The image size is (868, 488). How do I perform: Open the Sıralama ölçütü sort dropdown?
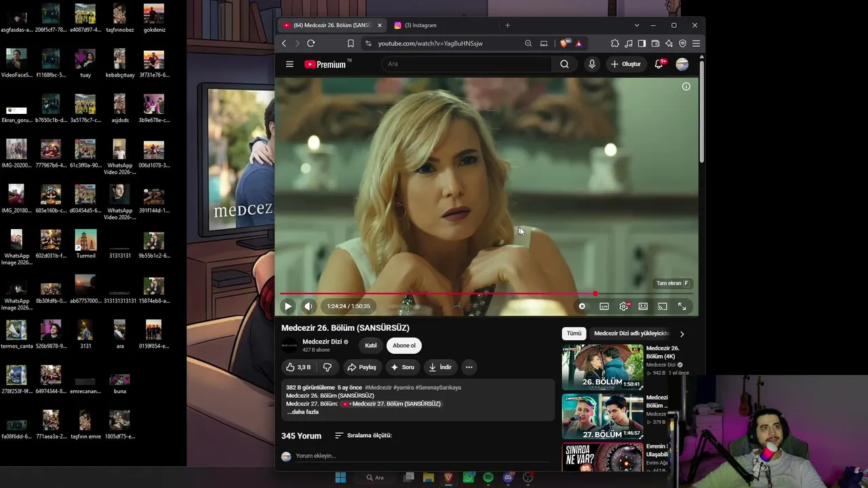coord(363,436)
